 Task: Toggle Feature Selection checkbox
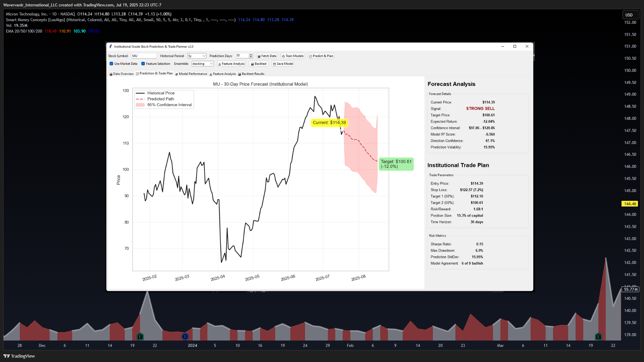[x=143, y=63]
